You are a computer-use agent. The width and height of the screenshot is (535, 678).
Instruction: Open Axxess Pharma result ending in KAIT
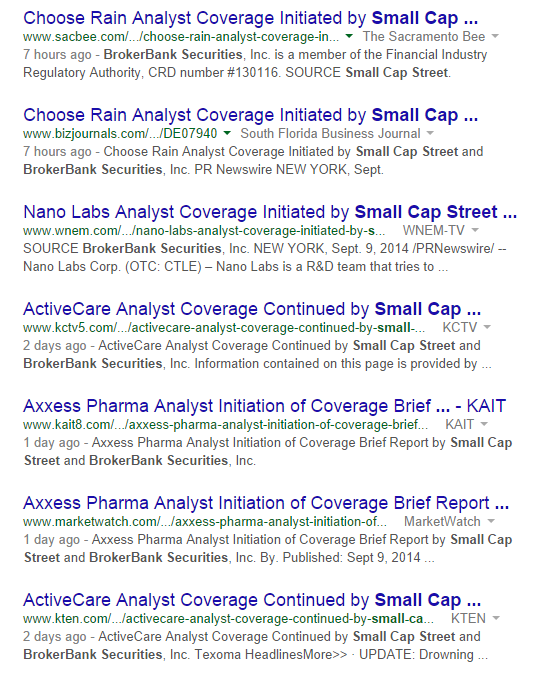(264, 406)
